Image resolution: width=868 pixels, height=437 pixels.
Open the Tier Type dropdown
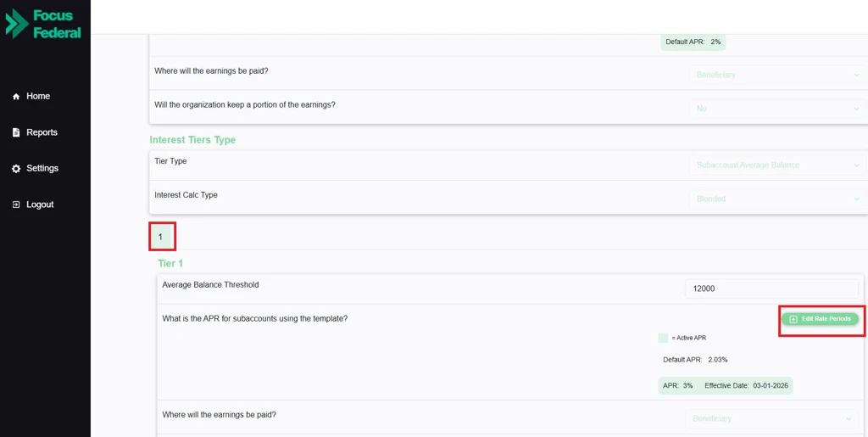point(776,165)
